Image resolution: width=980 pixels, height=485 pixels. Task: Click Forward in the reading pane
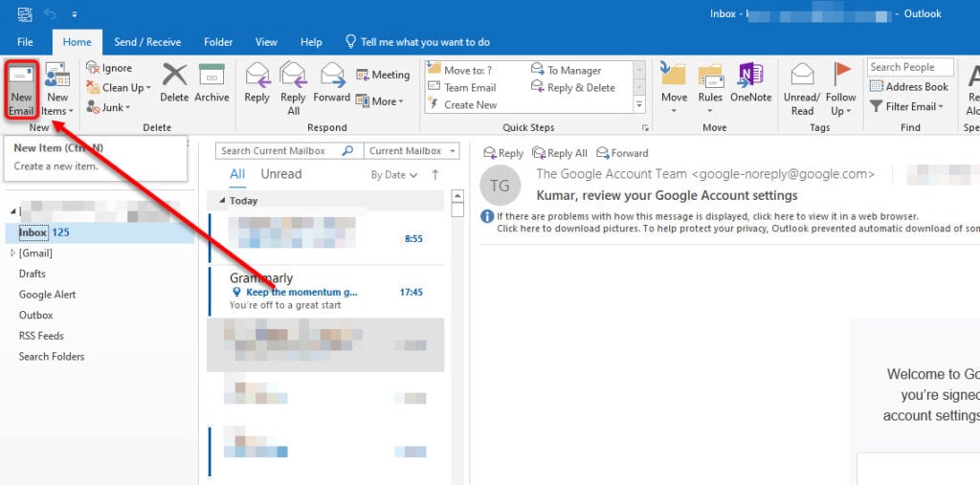tap(622, 153)
